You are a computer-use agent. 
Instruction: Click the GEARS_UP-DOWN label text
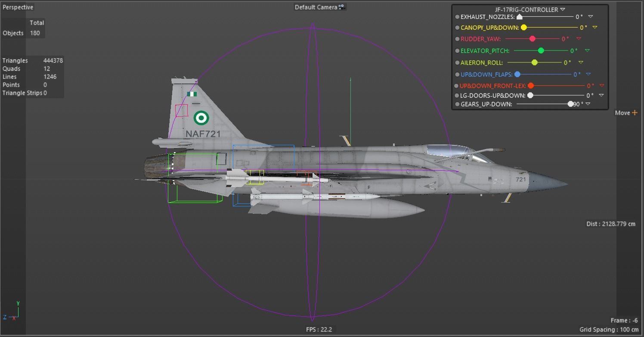486,104
